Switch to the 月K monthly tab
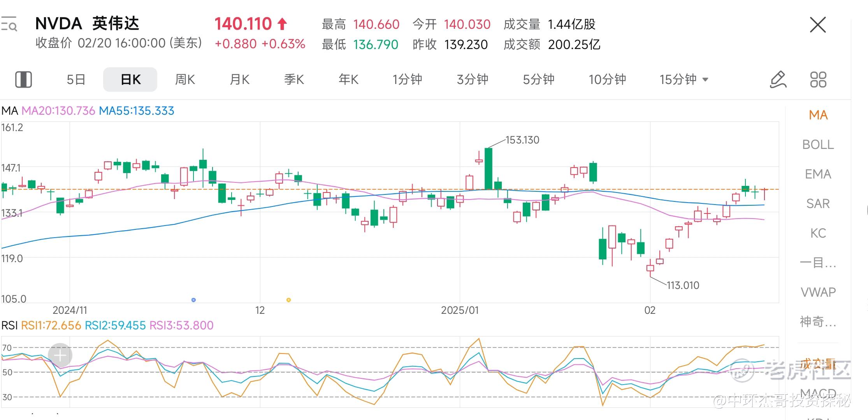This screenshot has height=420, width=868. coord(239,80)
